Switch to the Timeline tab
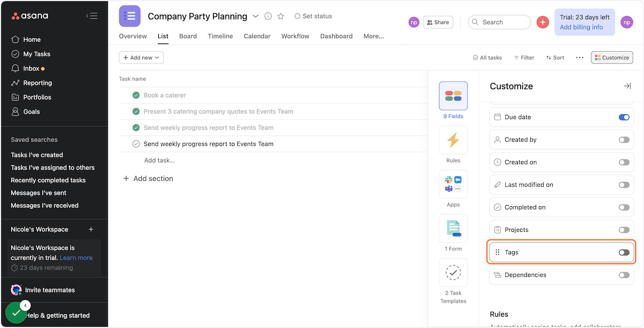The height and width of the screenshot is (328, 644). [x=220, y=36]
